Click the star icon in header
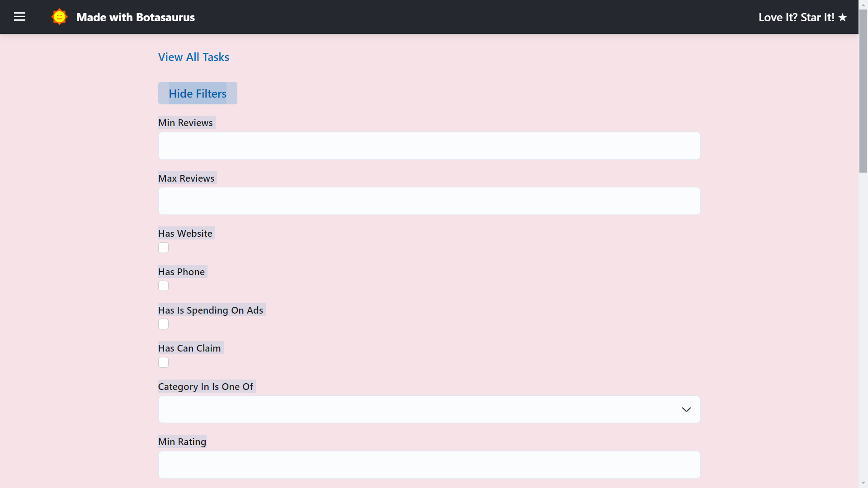 click(843, 18)
